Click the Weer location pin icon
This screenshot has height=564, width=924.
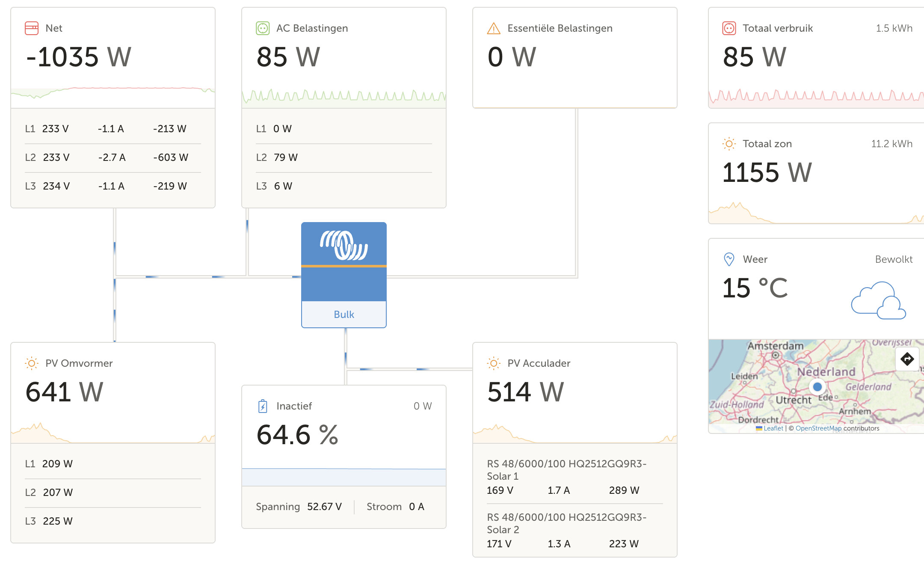click(x=729, y=259)
